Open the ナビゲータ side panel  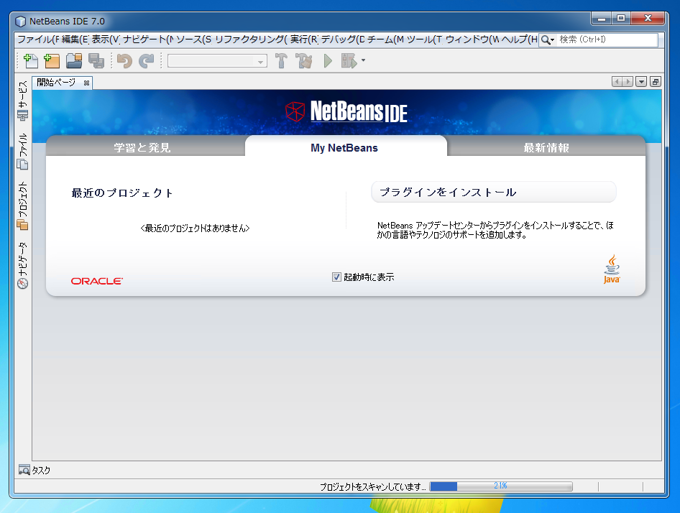[23, 265]
